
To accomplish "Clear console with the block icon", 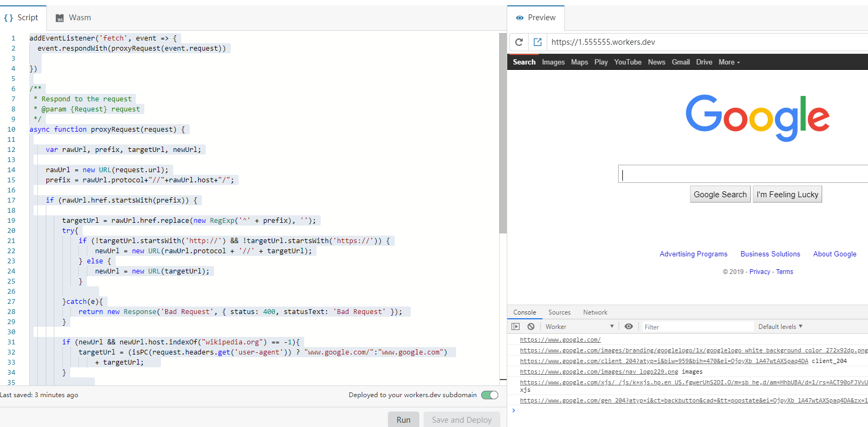I will [531, 327].
